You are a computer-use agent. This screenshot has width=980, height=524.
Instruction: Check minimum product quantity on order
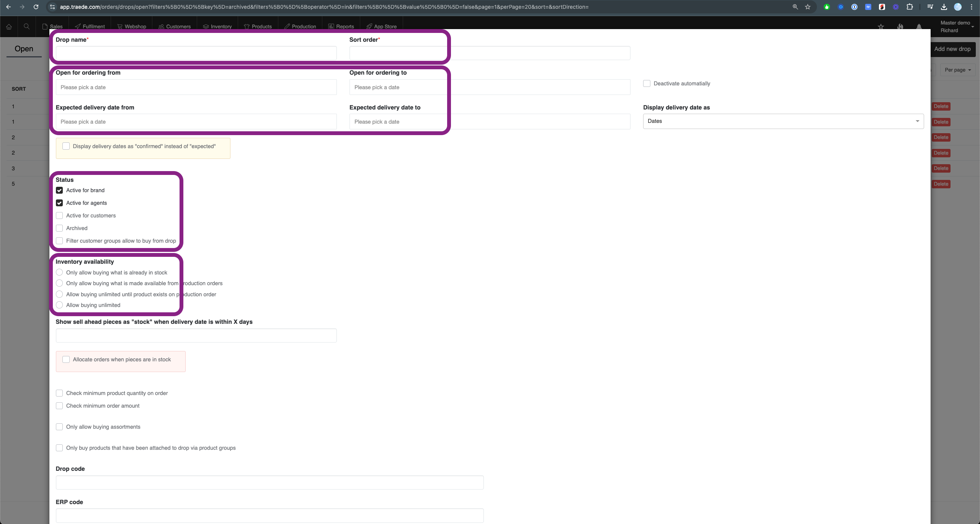tap(59, 393)
